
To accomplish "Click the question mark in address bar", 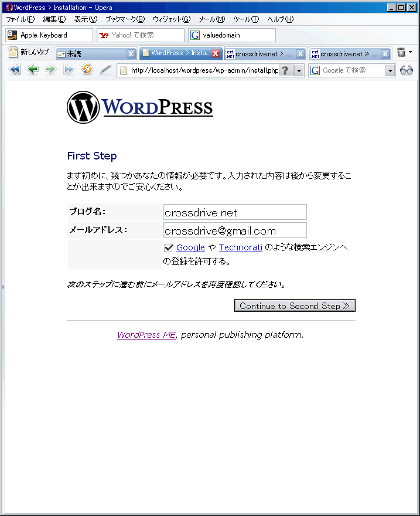I will tap(285, 70).
